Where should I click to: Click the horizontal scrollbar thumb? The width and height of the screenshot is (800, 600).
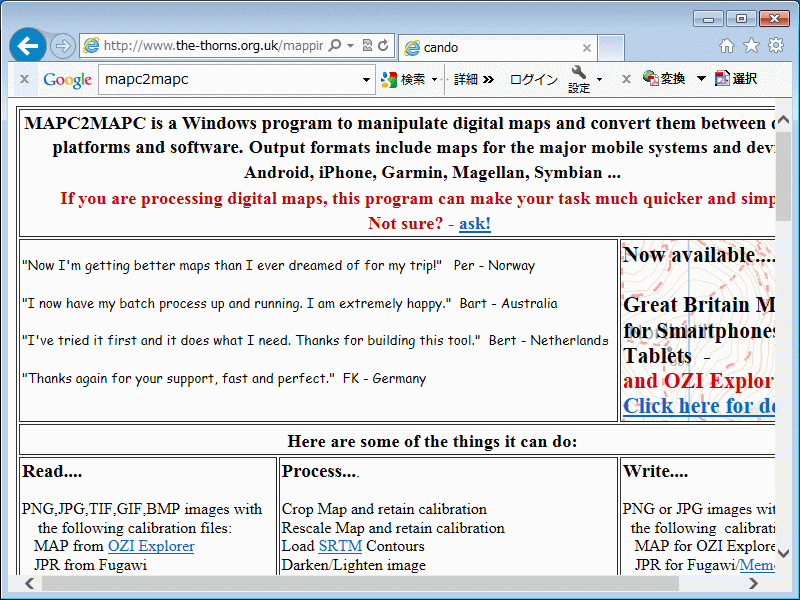pos(360,583)
